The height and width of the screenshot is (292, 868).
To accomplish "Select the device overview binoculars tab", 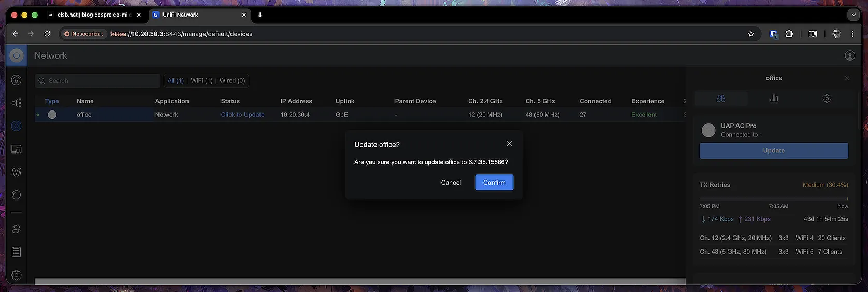I will tap(720, 99).
